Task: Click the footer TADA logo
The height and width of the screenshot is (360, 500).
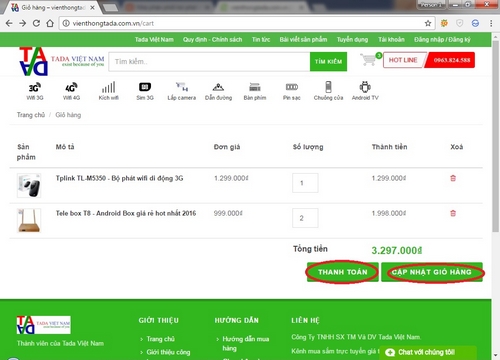Action: [43, 325]
